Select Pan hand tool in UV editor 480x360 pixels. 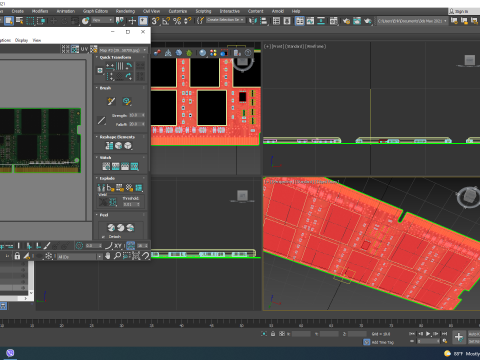108,256
